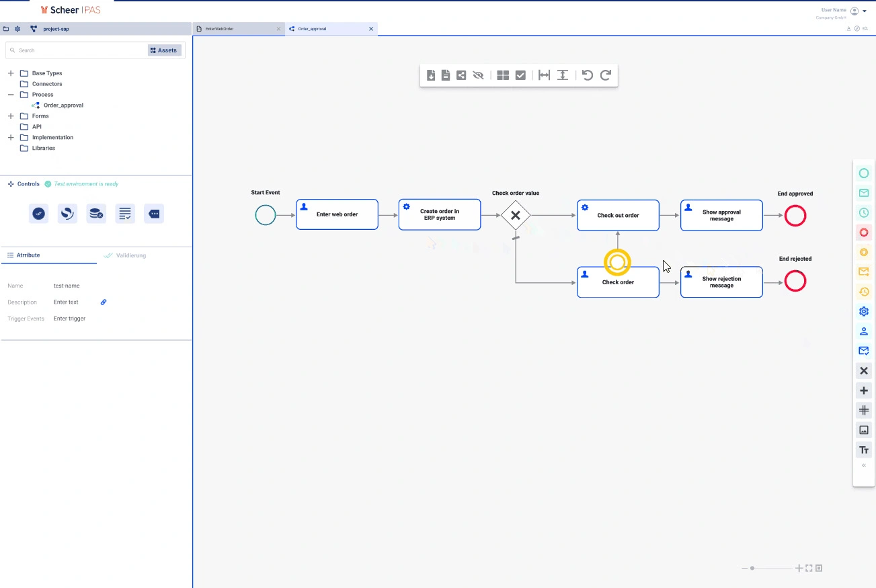Click the label tag control button
Screen dimensions: 876x588
tap(154, 214)
